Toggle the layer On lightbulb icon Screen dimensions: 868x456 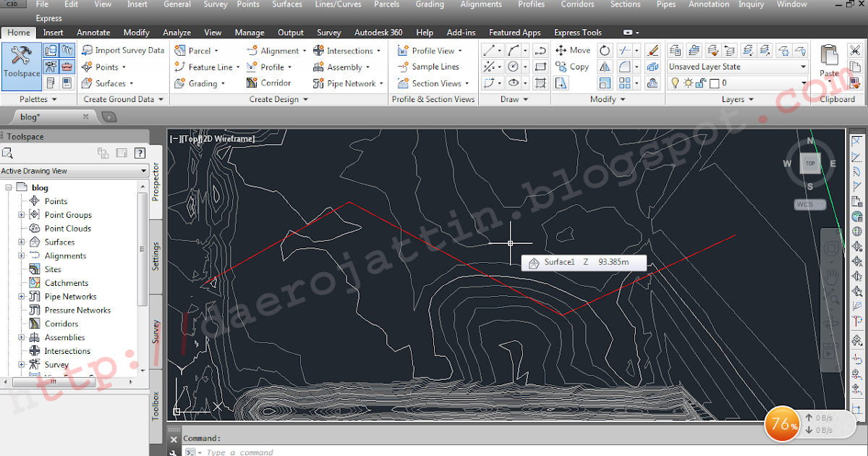pyautogui.click(x=675, y=82)
